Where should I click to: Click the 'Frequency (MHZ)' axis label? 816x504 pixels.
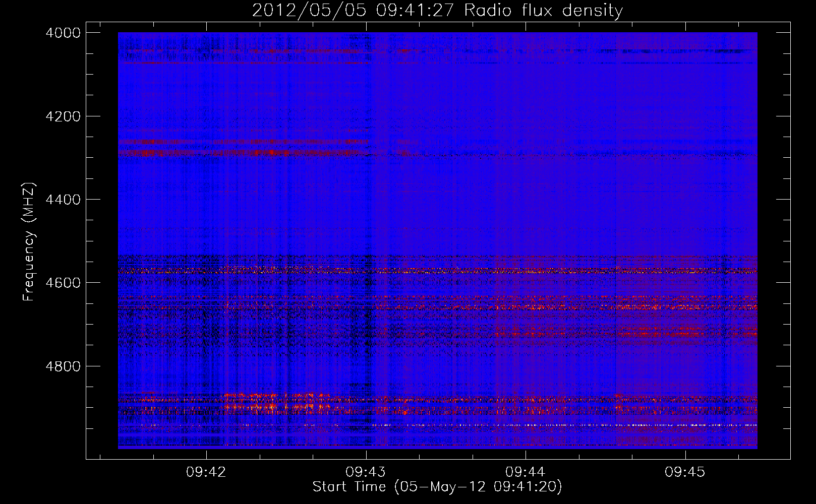[x=29, y=242]
